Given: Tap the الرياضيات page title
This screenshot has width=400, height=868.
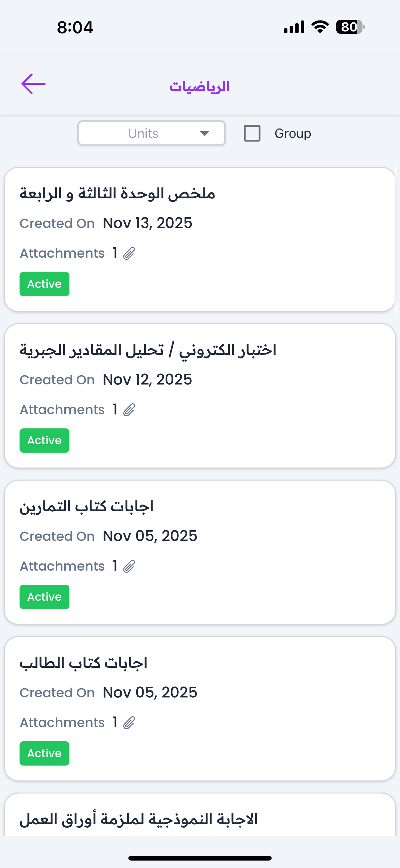Looking at the screenshot, I should coord(200,87).
